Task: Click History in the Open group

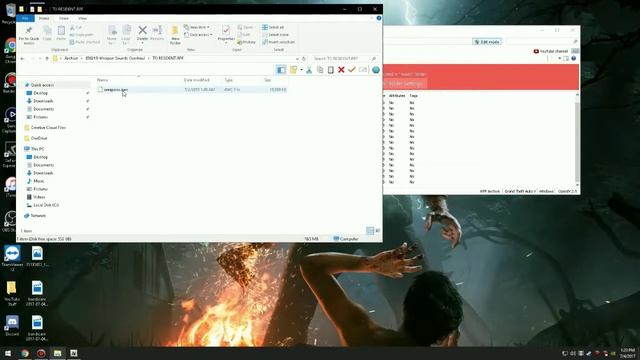Action: (x=247, y=42)
